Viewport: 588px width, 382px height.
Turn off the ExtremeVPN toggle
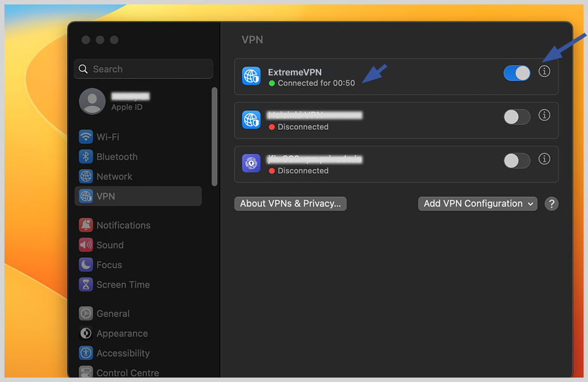517,73
